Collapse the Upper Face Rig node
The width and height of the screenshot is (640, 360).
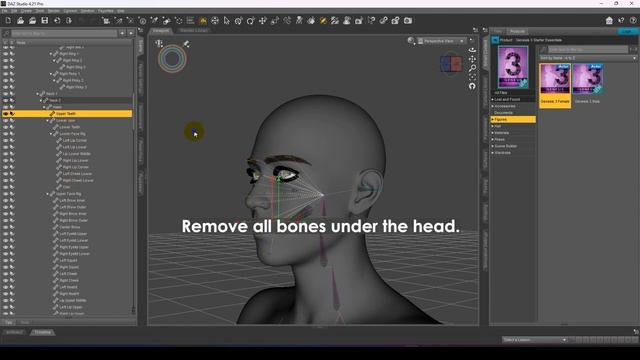tap(47, 193)
